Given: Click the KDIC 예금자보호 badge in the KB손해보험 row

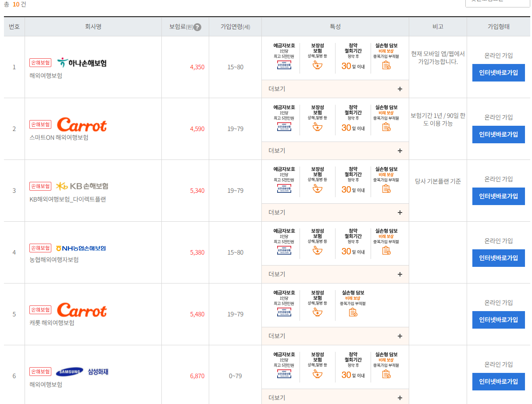Looking at the screenshot, I should [284, 188].
